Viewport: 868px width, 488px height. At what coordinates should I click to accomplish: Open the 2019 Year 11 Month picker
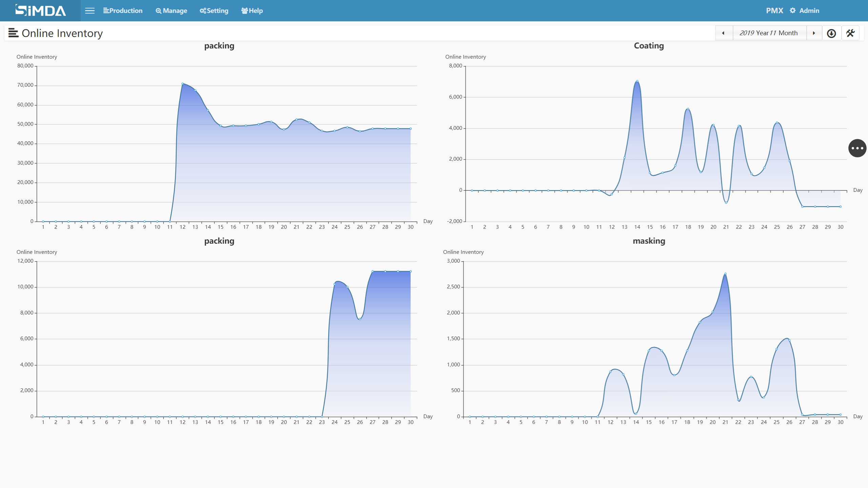[769, 33]
